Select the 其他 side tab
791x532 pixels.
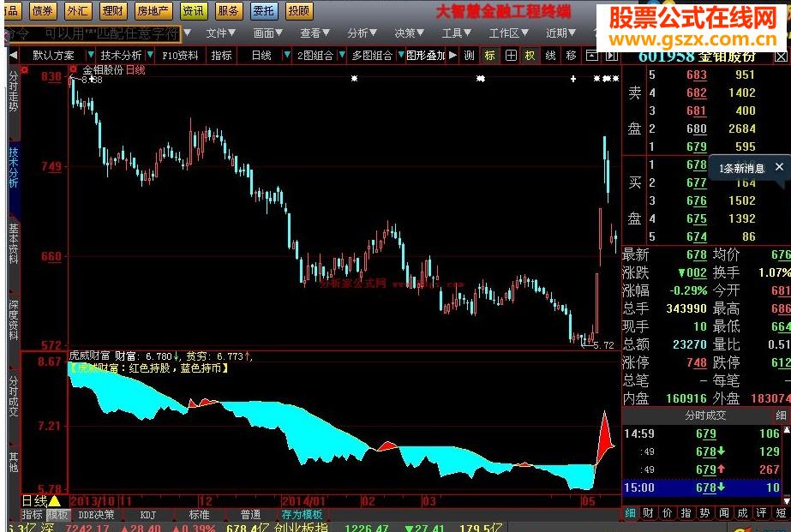pyautogui.click(x=14, y=462)
